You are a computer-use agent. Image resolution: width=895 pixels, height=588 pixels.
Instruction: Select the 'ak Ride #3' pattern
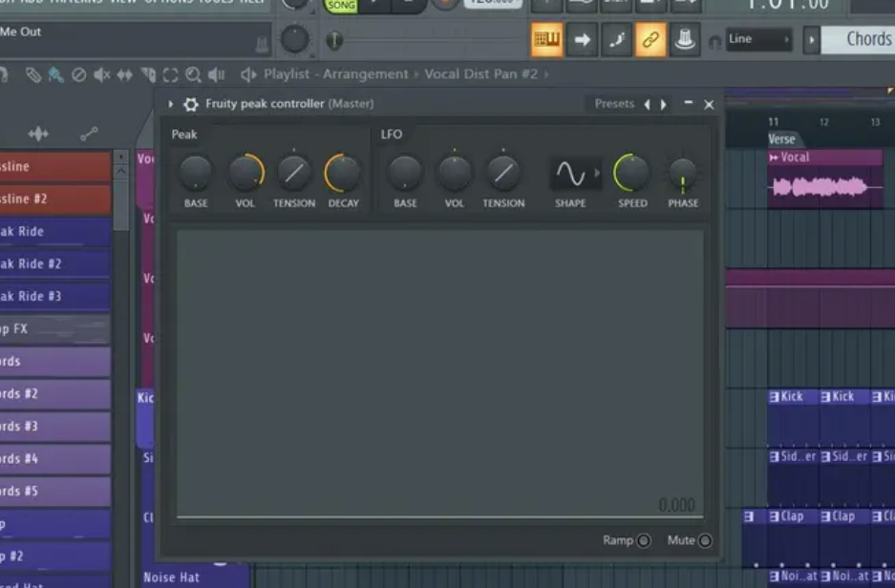click(55, 297)
